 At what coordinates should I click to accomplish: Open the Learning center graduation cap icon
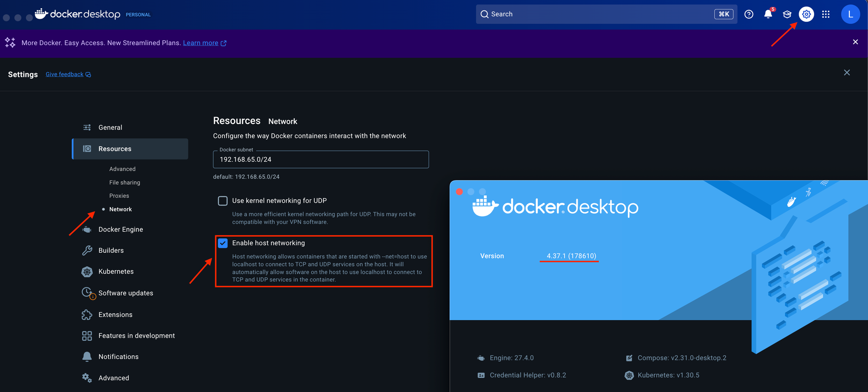point(787,14)
